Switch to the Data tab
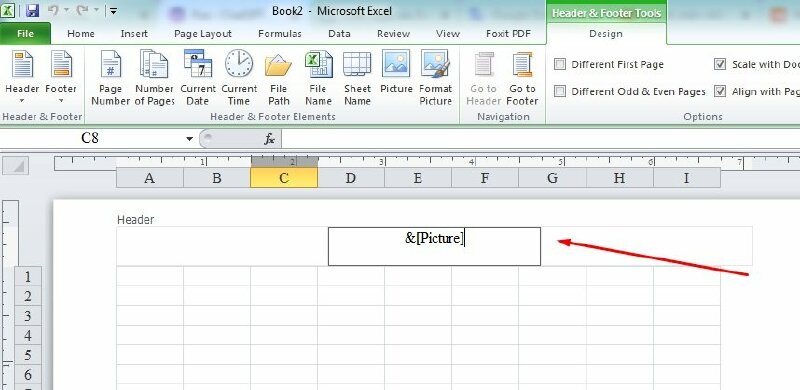Viewport: 800px width, 390px height. (339, 34)
